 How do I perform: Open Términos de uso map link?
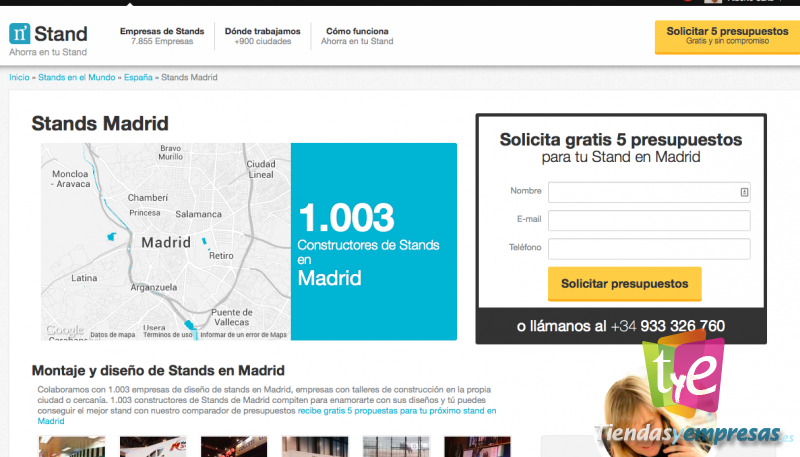pos(167,335)
